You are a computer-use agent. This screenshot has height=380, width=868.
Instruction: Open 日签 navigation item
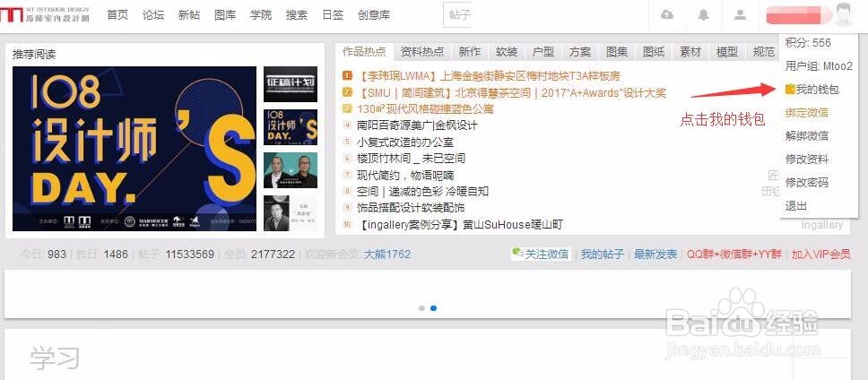[x=333, y=15]
